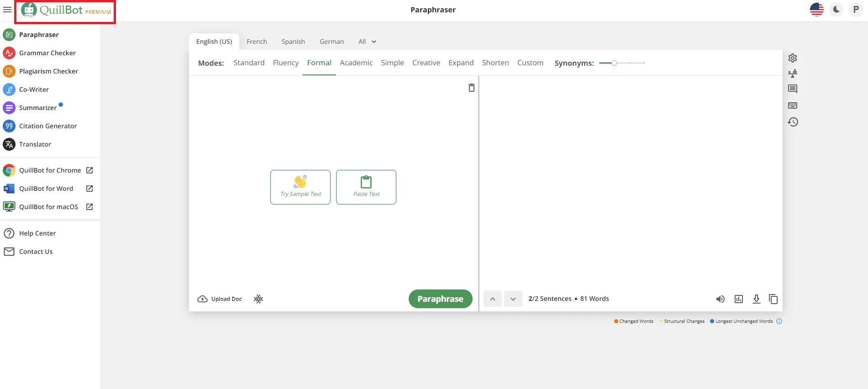The image size is (868, 389).
Task: Open the hierarchy icon below the gear
Action: (x=793, y=74)
